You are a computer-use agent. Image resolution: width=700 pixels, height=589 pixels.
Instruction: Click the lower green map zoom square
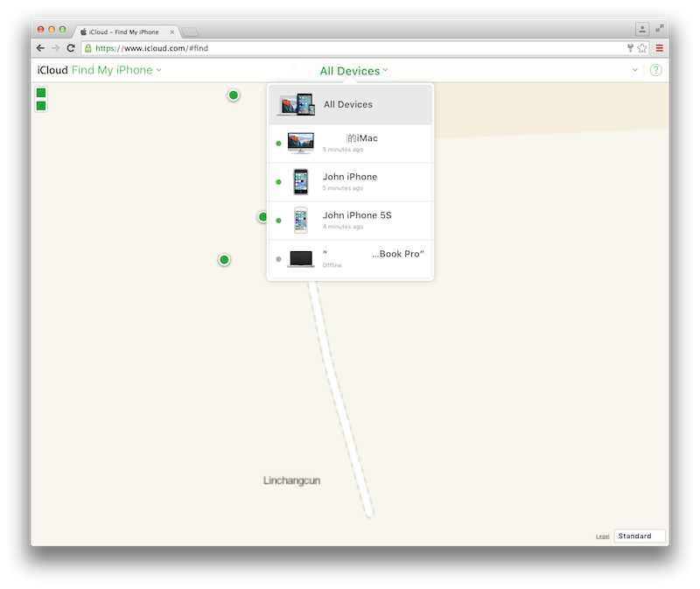pos(41,106)
